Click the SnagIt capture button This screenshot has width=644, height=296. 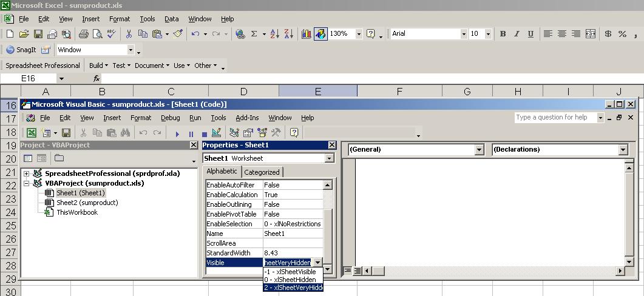21,50
